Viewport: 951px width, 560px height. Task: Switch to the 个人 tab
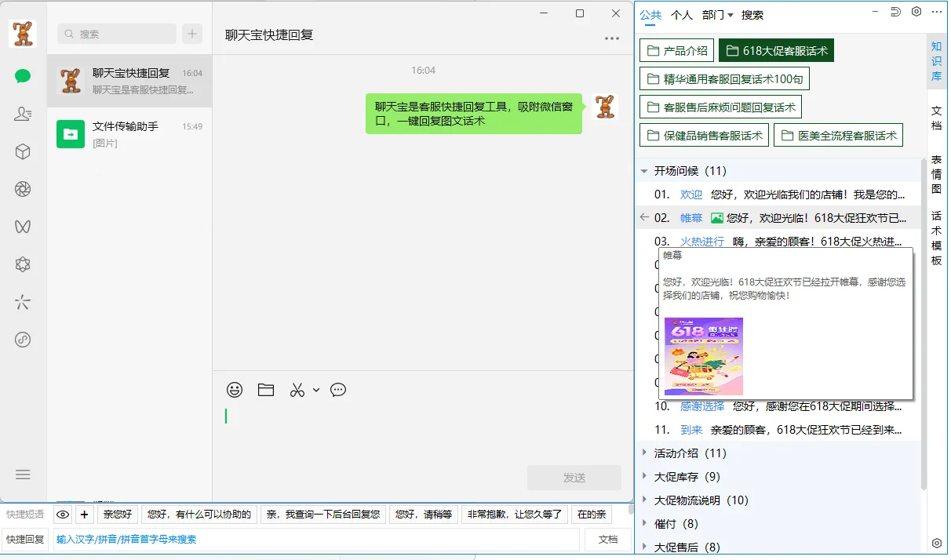[x=682, y=15]
